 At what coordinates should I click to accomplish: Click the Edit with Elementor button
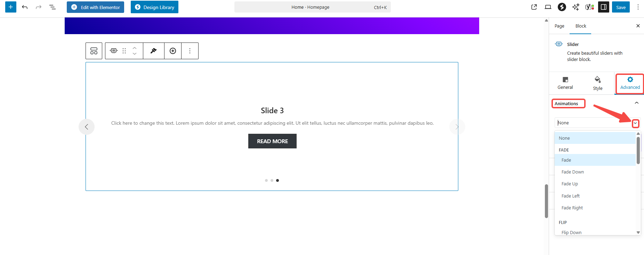(95, 7)
